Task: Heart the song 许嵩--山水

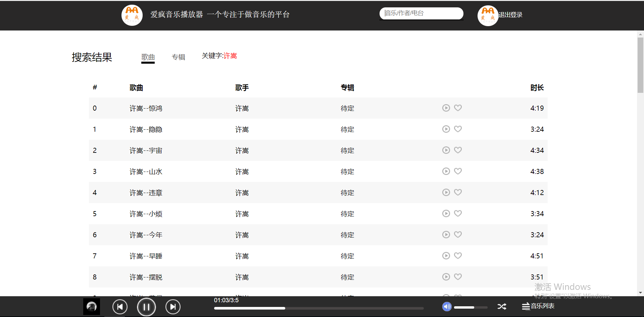Action: [458, 171]
